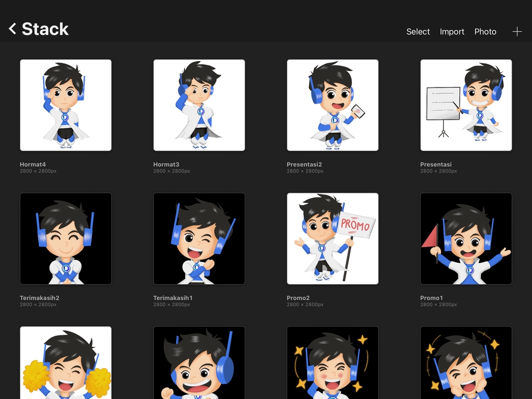Open the artwork with yellow pom-poms
Screen dimensions: 532x399
[66, 362]
